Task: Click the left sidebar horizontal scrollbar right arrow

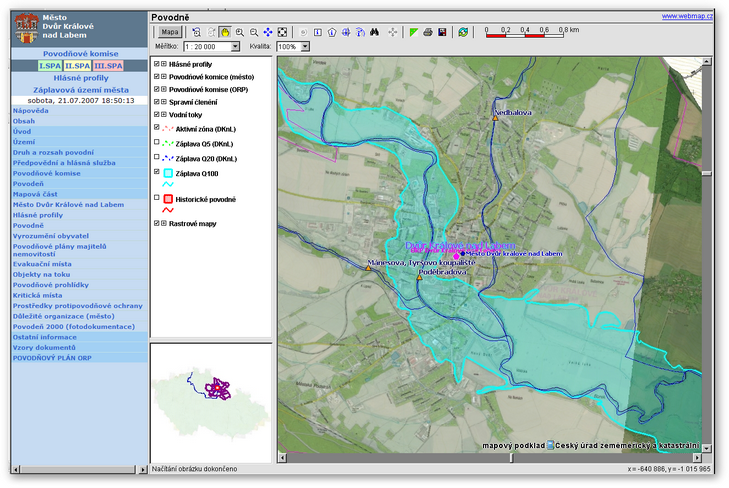Action: point(142,469)
